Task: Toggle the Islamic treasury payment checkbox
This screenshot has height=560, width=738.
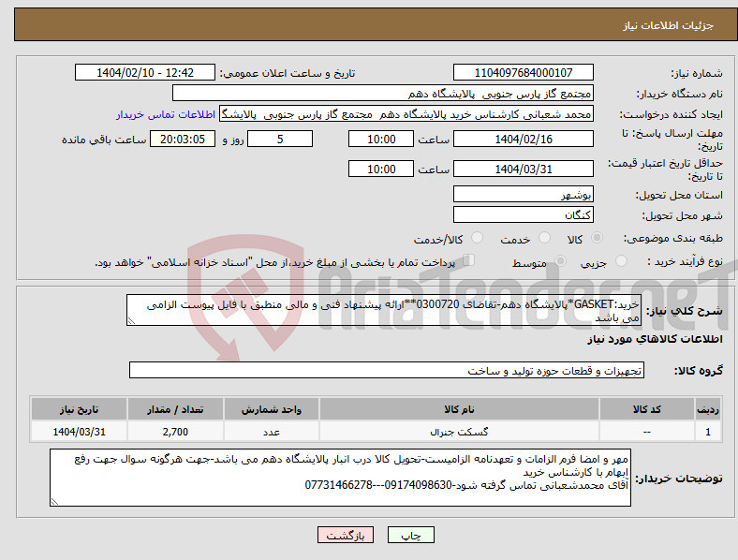Action: [x=469, y=260]
